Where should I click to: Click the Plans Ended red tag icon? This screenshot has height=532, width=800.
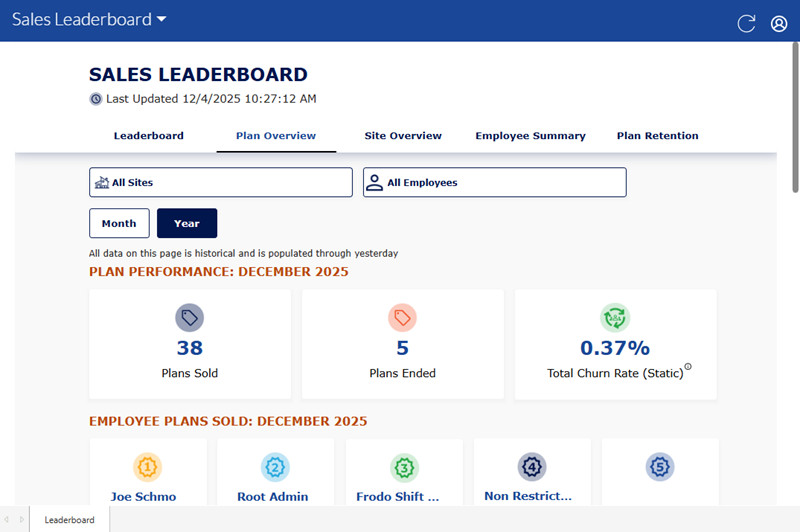pyautogui.click(x=402, y=318)
